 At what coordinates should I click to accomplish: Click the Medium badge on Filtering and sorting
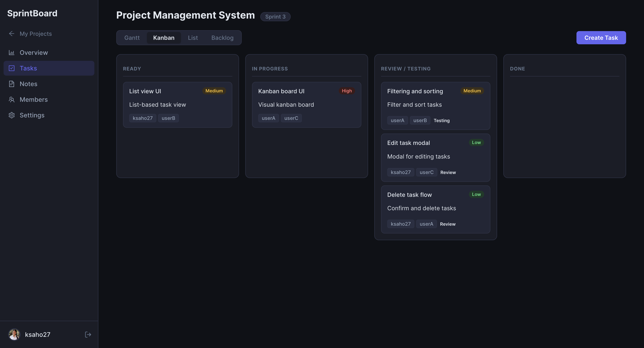coord(472,91)
